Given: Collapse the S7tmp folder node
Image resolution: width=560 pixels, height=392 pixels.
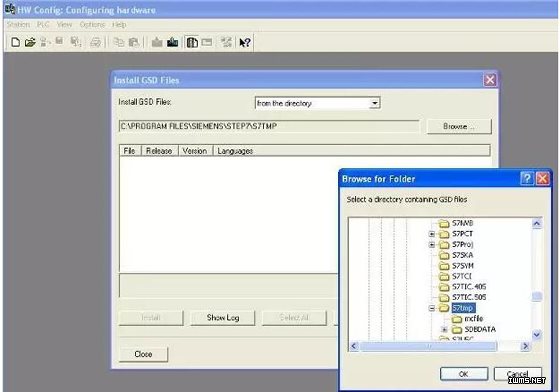Looking at the screenshot, I should pos(432,308).
